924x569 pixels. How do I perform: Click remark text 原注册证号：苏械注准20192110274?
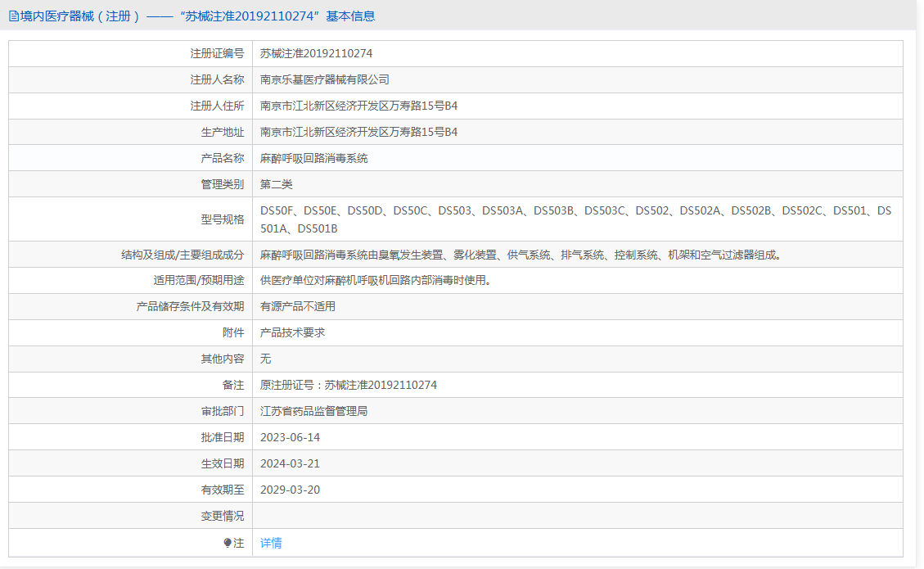(349, 385)
